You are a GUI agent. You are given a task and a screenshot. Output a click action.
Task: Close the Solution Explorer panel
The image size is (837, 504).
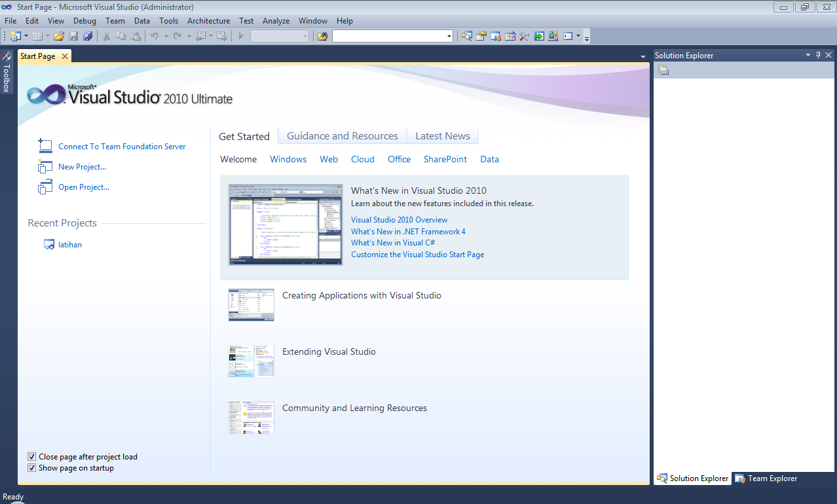point(828,55)
